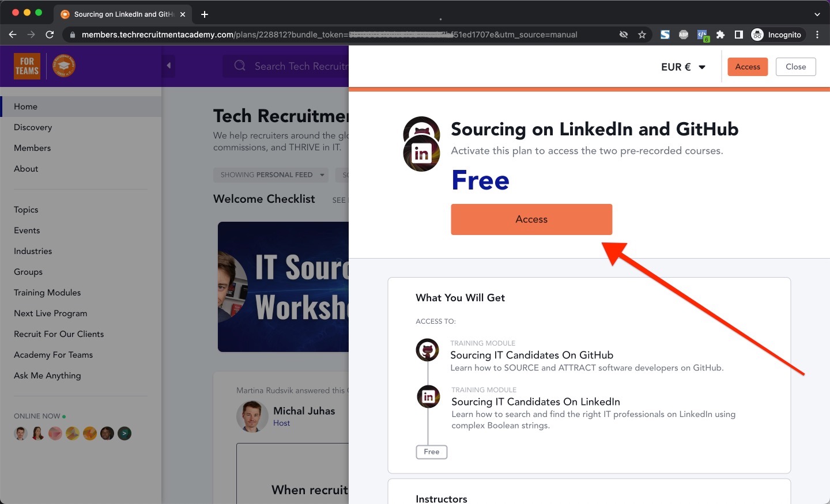The image size is (830, 504).
Task: Reload the page in browser toolbar
Action: pyautogui.click(x=50, y=35)
